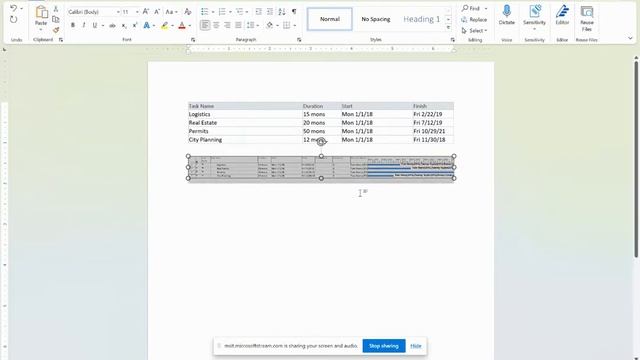The width and height of the screenshot is (640, 360).
Task: Open the Font dialog launcher
Action: 193,40
